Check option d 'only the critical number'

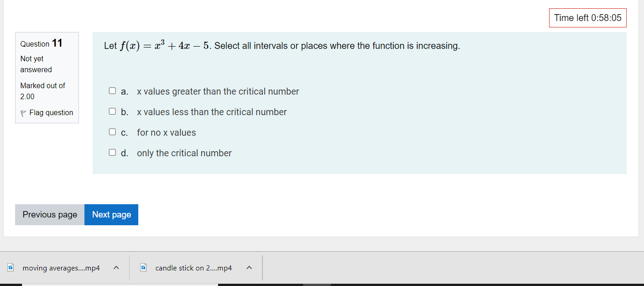click(x=112, y=152)
